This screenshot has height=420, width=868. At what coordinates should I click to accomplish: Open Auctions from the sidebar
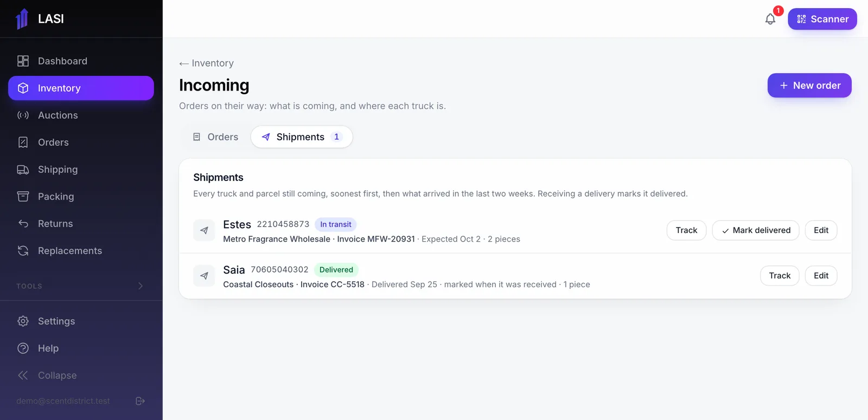(81, 115)
